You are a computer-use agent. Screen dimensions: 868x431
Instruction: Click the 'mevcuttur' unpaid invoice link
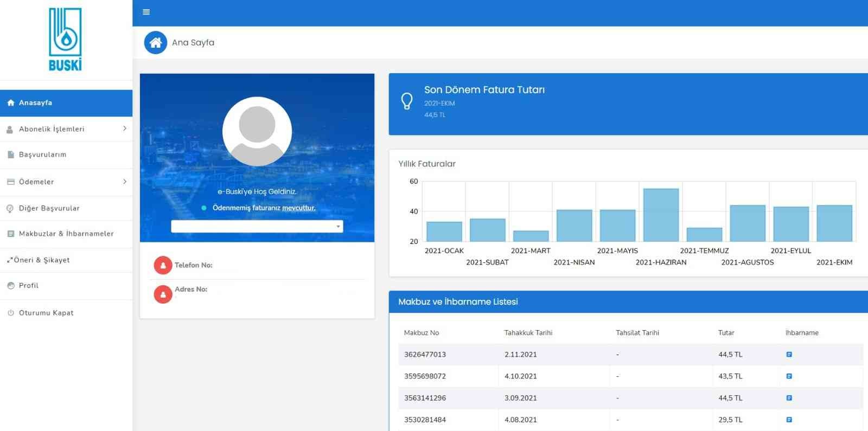pos(298,208)
